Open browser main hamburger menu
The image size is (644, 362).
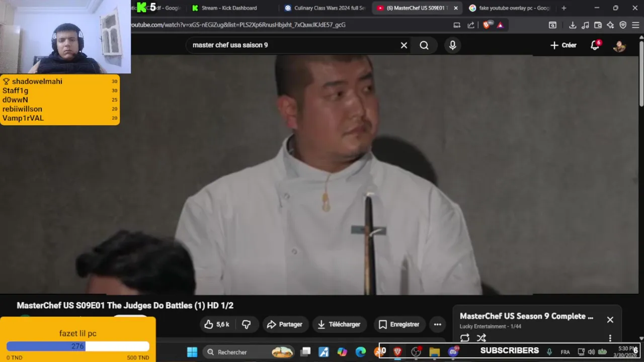point(635,25)
